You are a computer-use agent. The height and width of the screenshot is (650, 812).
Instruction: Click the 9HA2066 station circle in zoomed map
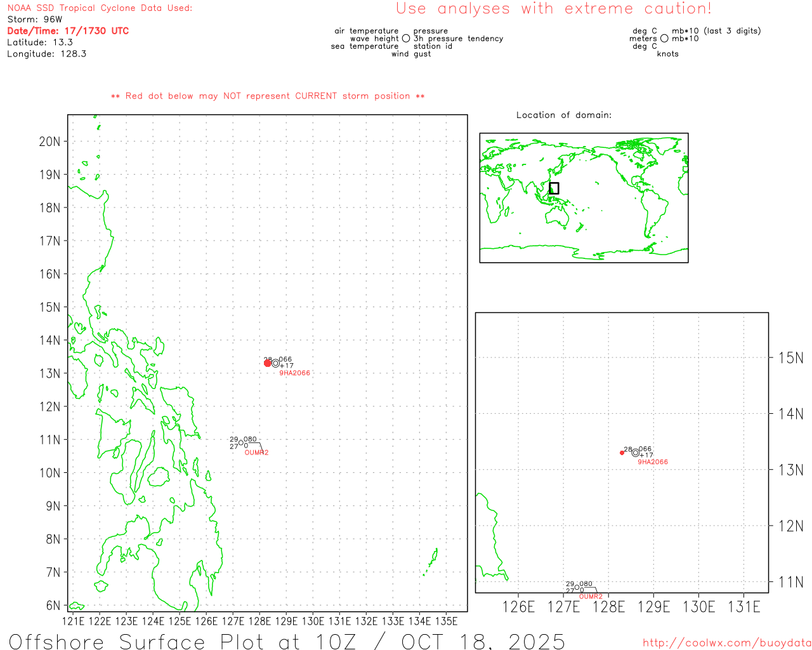635,453
